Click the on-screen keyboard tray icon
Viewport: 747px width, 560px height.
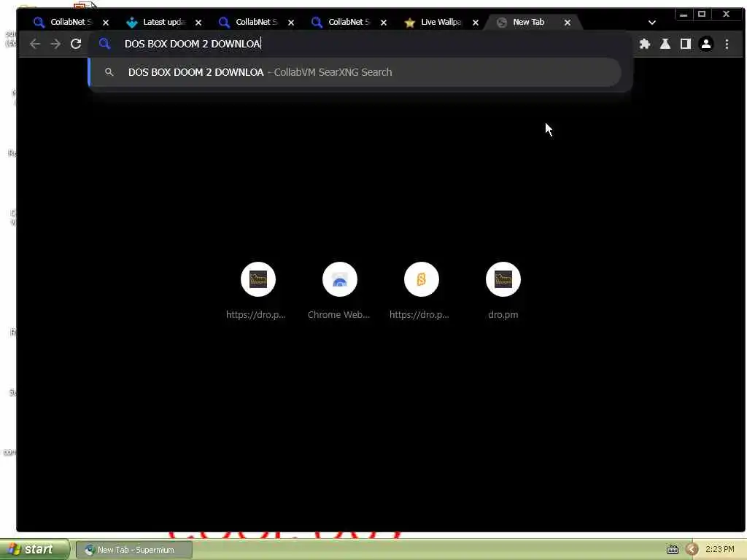pyautogui.click(x=672, y=550)
